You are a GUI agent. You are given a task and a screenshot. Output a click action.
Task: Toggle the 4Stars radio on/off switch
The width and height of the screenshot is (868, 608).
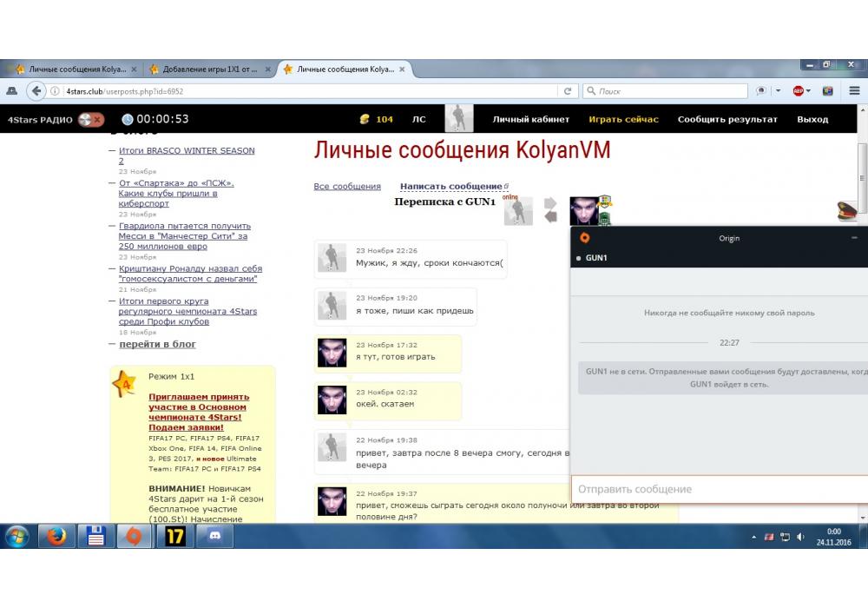pos(90,119)
